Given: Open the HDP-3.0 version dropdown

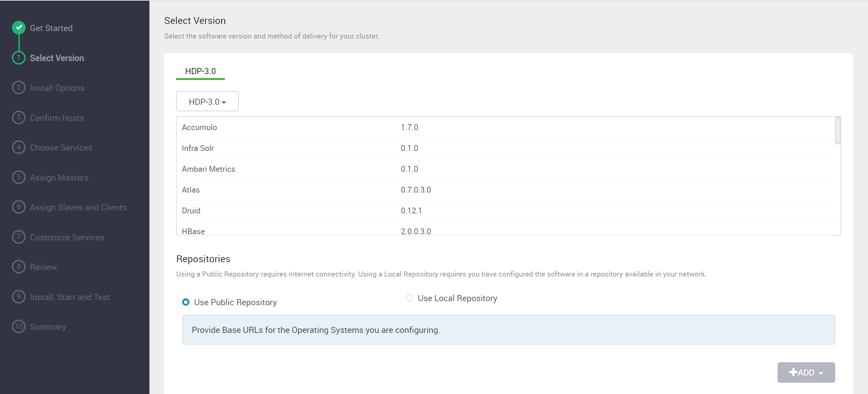Looking at the screenshot, I should point(207,101).
